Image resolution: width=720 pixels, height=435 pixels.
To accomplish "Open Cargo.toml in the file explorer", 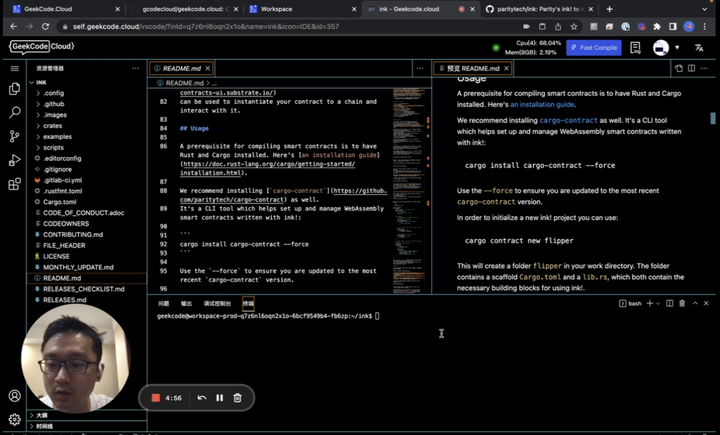I will pyautogui.click(x=59, y=201).
